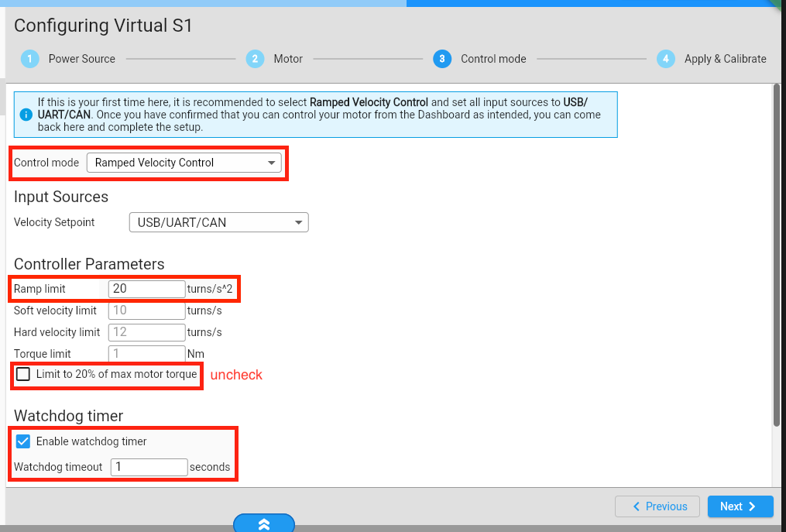Disable the Enable watchdog timer checkbox

(24, 441)
